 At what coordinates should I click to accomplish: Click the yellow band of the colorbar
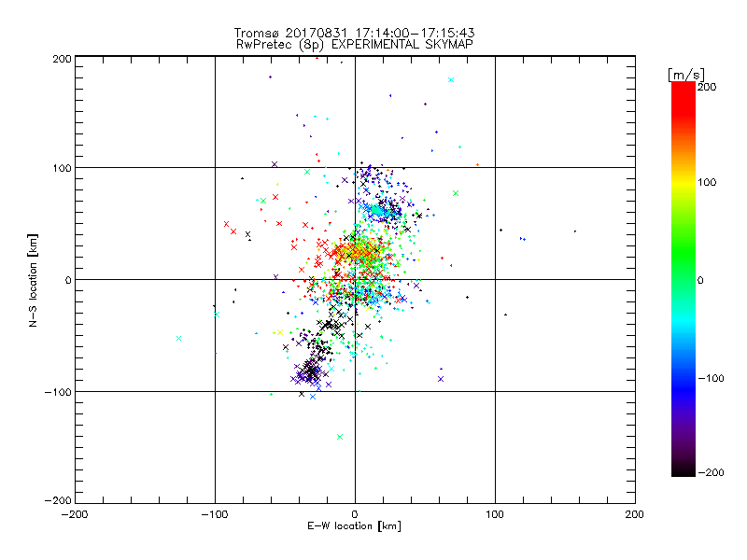pyautogui.click(x=684, y=182)
